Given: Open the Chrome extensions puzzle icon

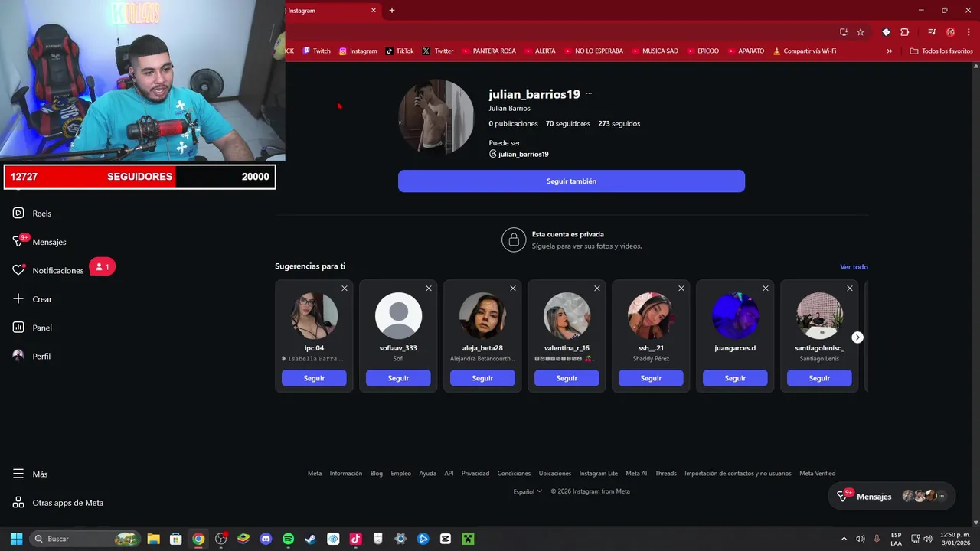Looking at the screenshot, I should (905, 32).
